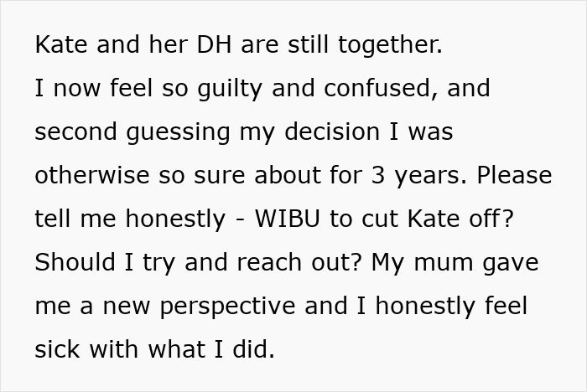Click the final words 'I did.'
Screen dimensions: 587x392
click(245, 348)
